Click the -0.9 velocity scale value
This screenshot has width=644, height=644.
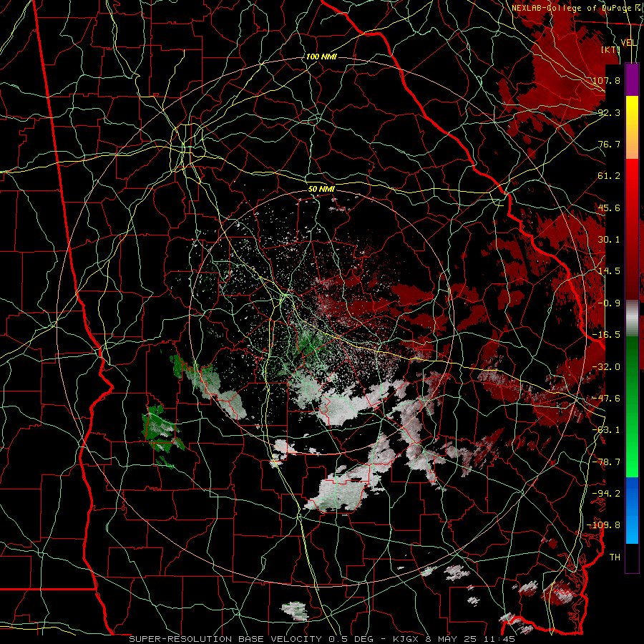click(609, 303)
